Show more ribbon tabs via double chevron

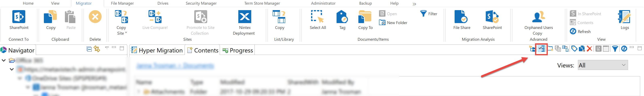(x=414, y=4)
